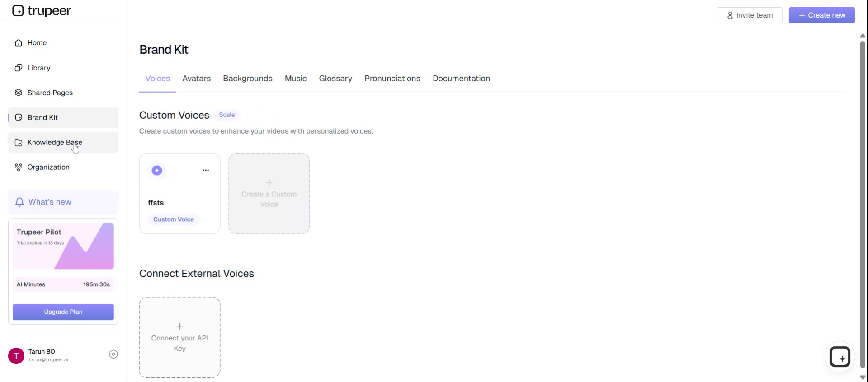Click the plus icon in Create new

(x=802, y=15)
